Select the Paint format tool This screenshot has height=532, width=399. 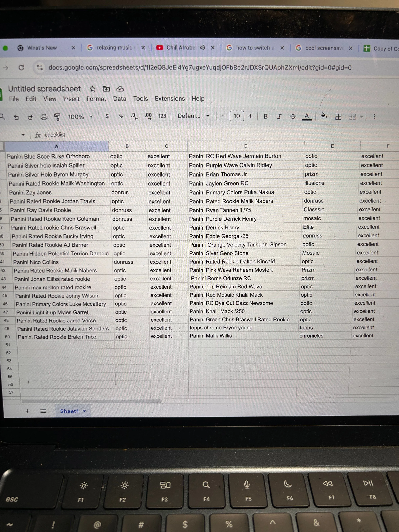[57, 117]
